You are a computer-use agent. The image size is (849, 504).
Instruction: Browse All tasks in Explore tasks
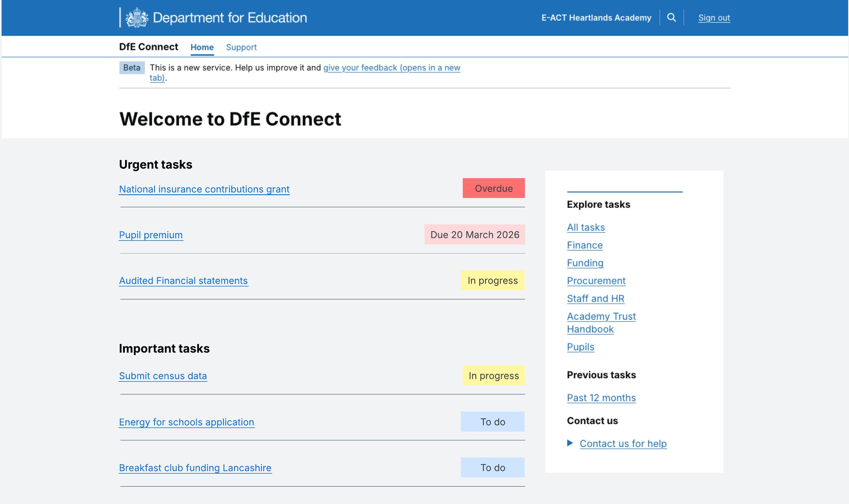586,227
